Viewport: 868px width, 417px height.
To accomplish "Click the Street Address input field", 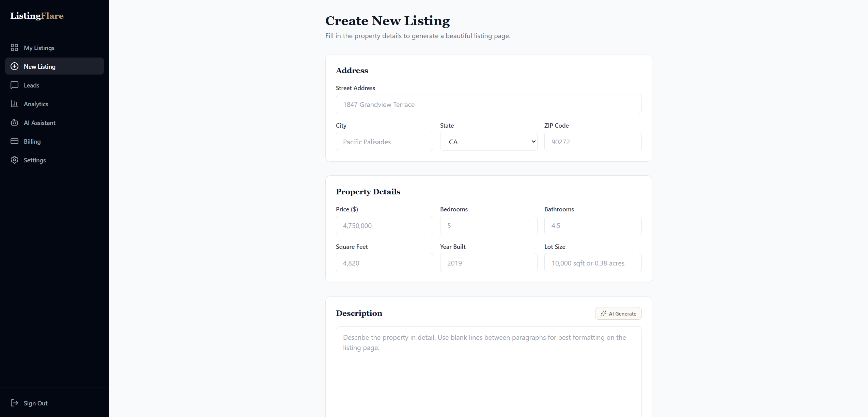I will 488,104.
